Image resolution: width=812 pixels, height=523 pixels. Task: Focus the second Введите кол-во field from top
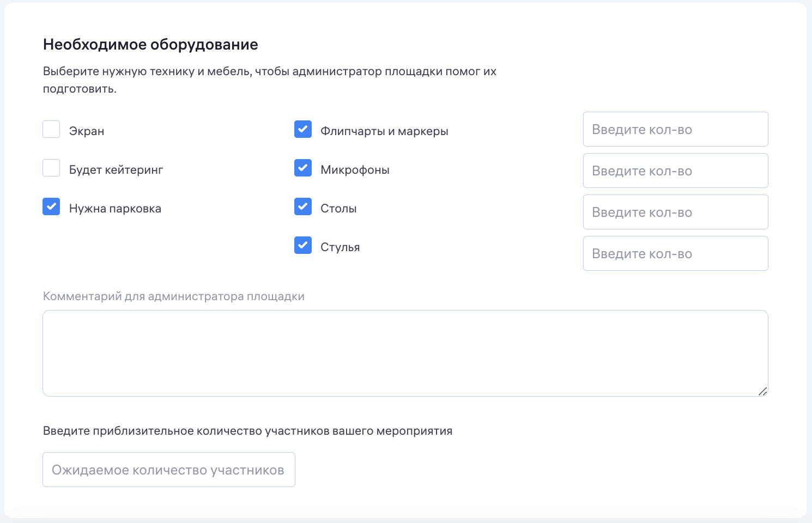pos(675,171)
